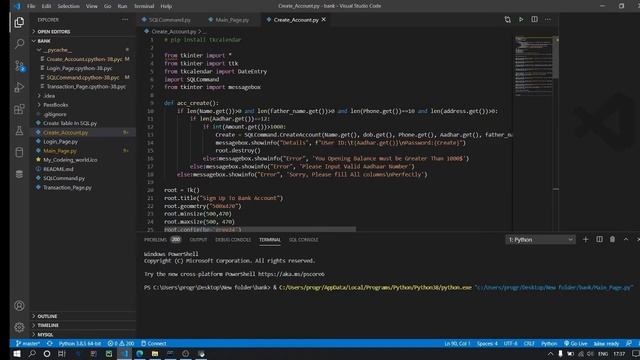Select Python 3.8.5 64-bit interpreter
This screenshot has height=360, width=640.
click(80, 343)
